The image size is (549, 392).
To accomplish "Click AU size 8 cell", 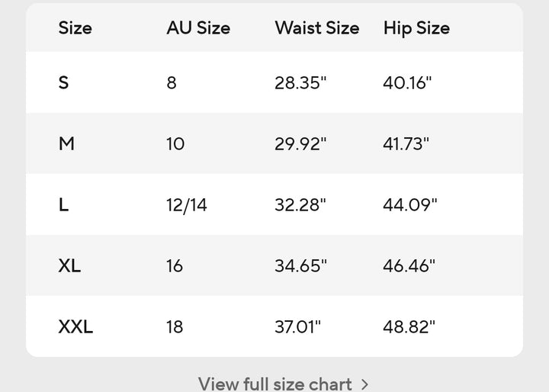I will 172,82.
